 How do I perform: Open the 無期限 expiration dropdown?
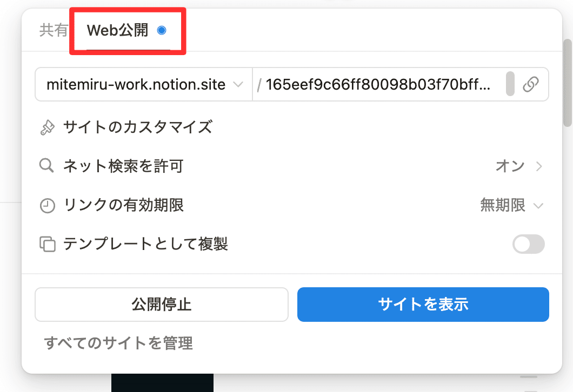click(x=511, y=205)
